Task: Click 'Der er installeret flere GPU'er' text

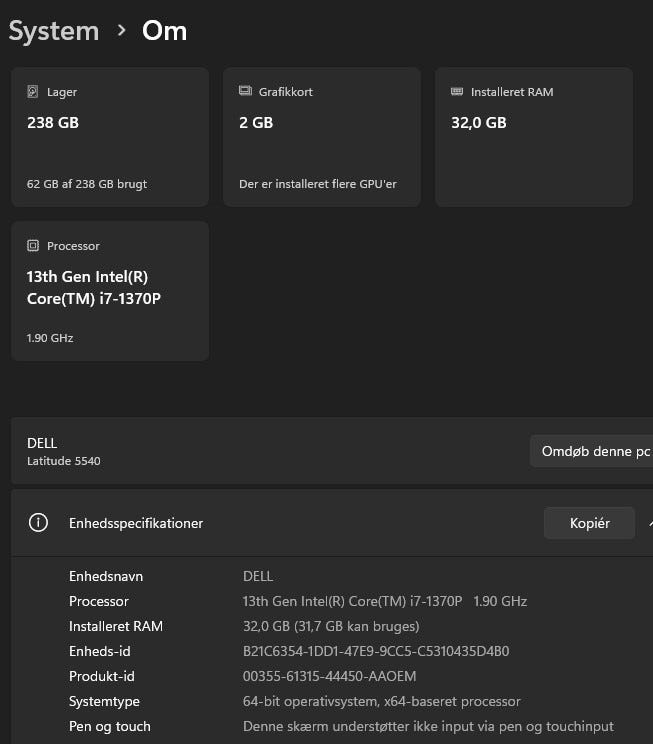Action: coord(318,184)
